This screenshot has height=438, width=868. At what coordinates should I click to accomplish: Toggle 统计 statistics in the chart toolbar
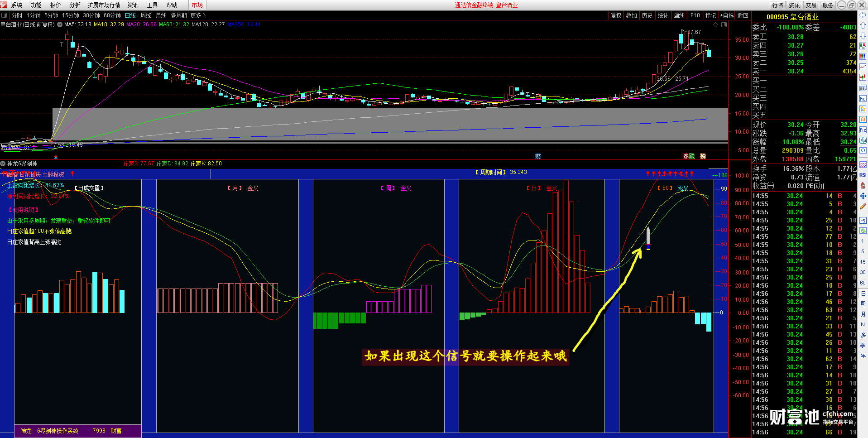click(663, 15)
